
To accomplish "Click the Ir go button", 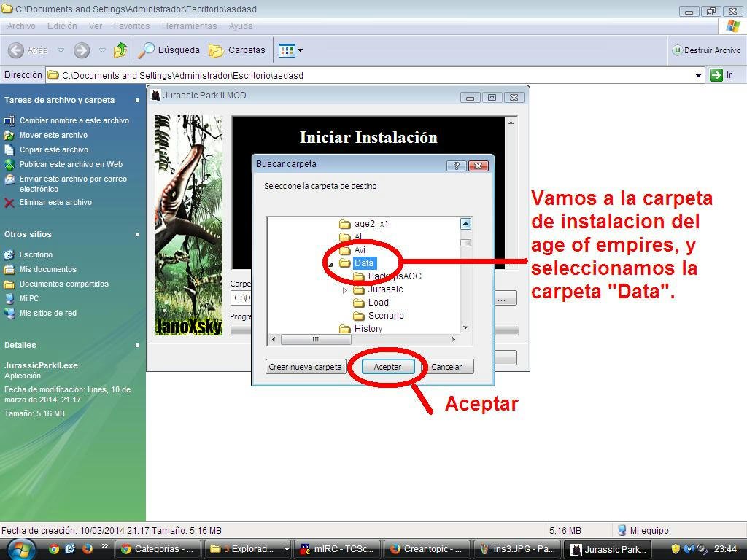I will pyautogui.click(x=721, y=75).
